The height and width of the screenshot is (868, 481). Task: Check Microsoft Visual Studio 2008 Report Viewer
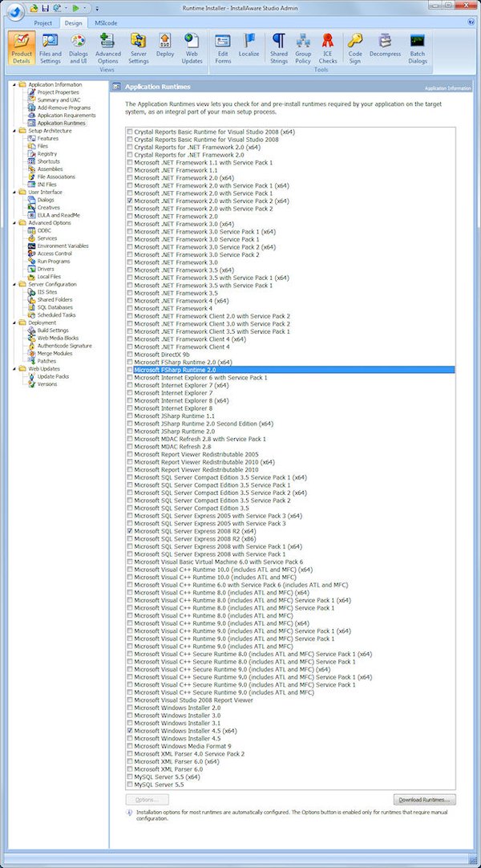tap(130, 700)
